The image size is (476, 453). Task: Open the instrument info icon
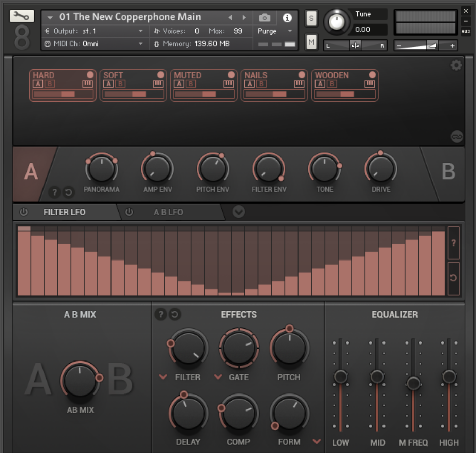tap(287, 18)
